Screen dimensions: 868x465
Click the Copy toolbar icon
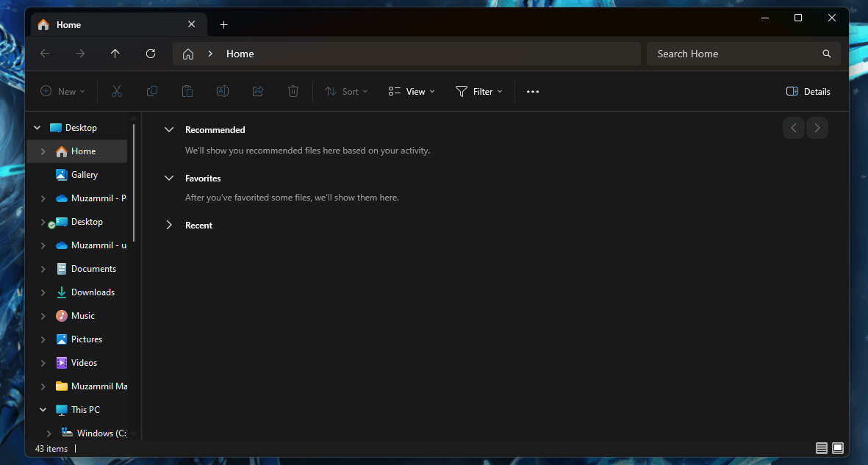pyautogui.click(x=151, y=91)
